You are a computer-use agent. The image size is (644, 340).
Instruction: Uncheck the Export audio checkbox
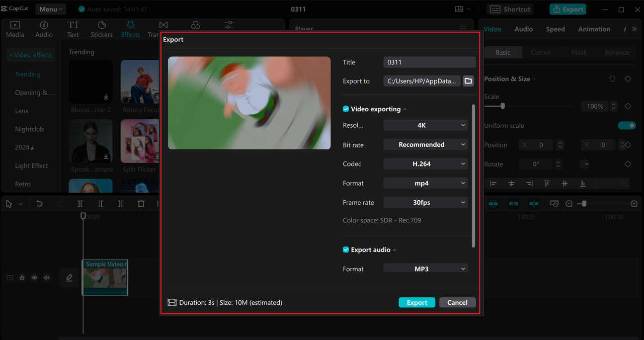click(346, 250)
